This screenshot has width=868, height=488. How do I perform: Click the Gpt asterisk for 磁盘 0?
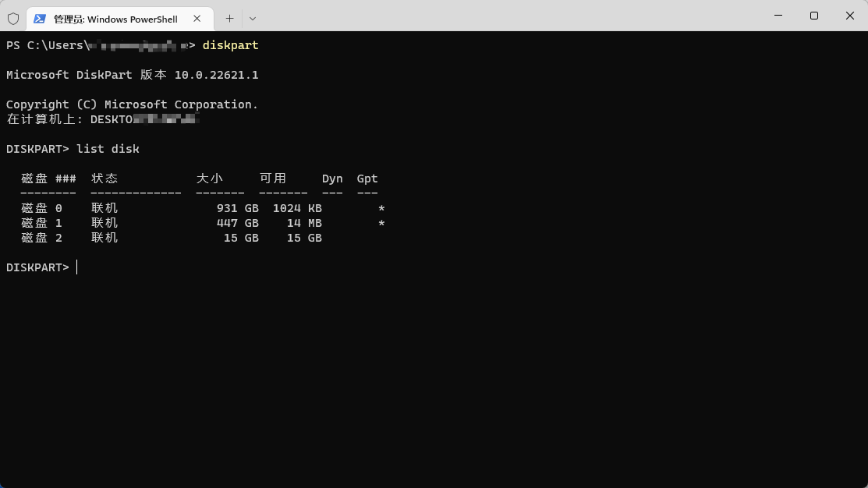pyautogui.click(x=381, y=209)
